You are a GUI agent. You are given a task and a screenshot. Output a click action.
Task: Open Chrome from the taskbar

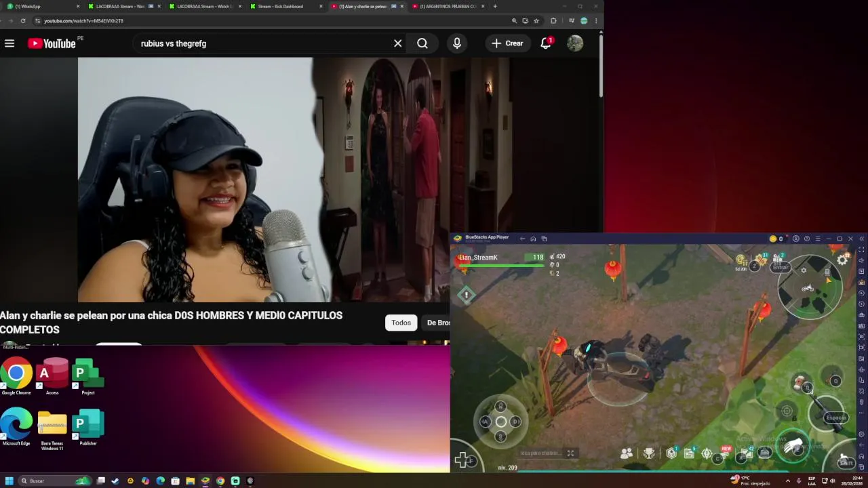220,481
